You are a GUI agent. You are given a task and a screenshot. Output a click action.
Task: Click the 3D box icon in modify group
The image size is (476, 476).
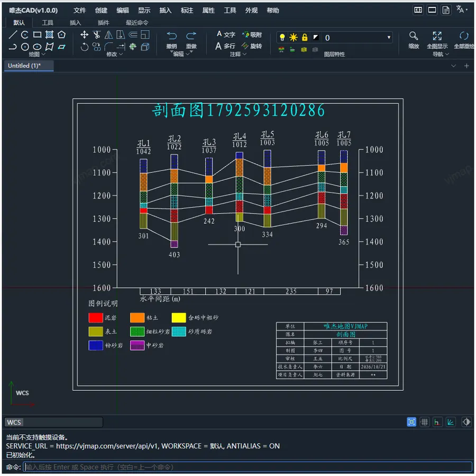pyautogui.click(x=145, y=47)
